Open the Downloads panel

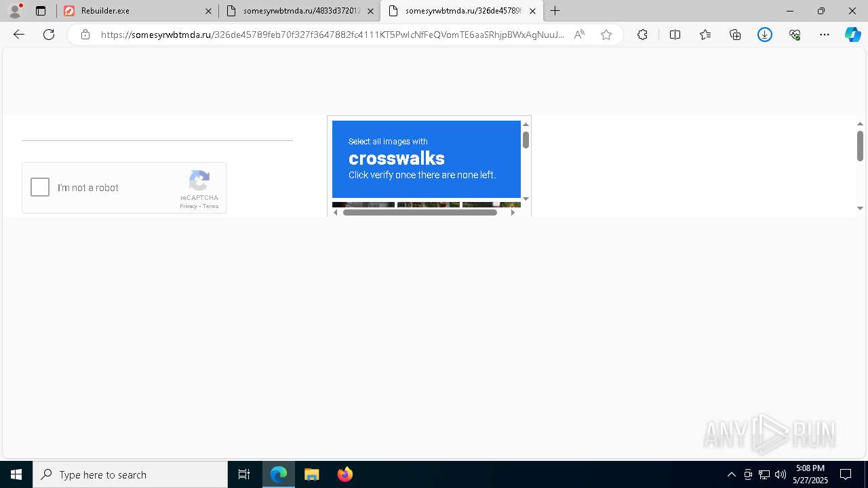(x=765, y=35)
